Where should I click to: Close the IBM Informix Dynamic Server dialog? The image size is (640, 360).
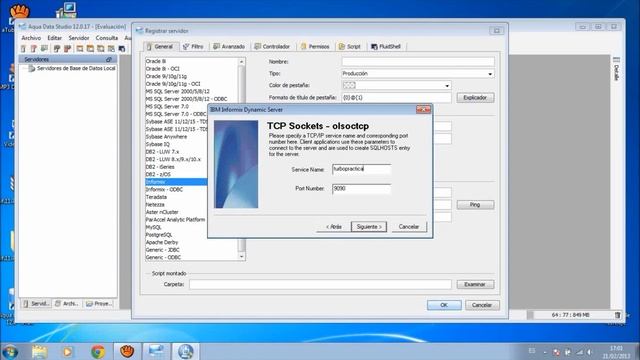click(423, 109)
